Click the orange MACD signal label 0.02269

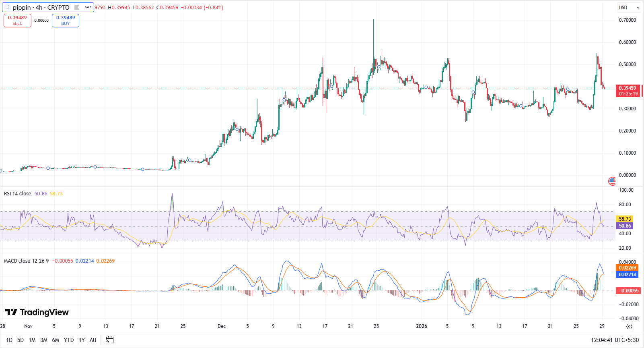click(627, 268)
